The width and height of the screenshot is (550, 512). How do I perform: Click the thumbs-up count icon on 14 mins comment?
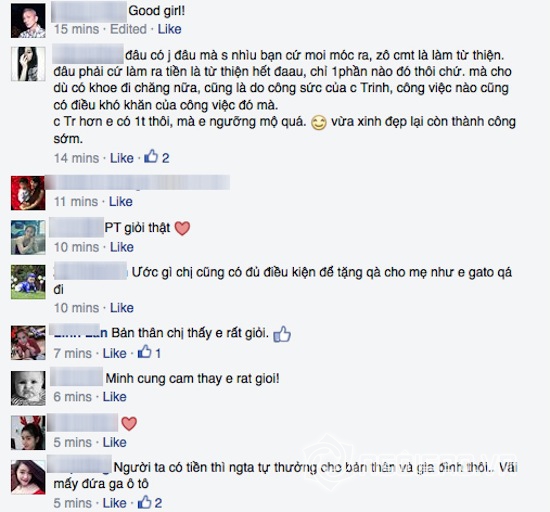pyautogui.click(x=151, y=156)
